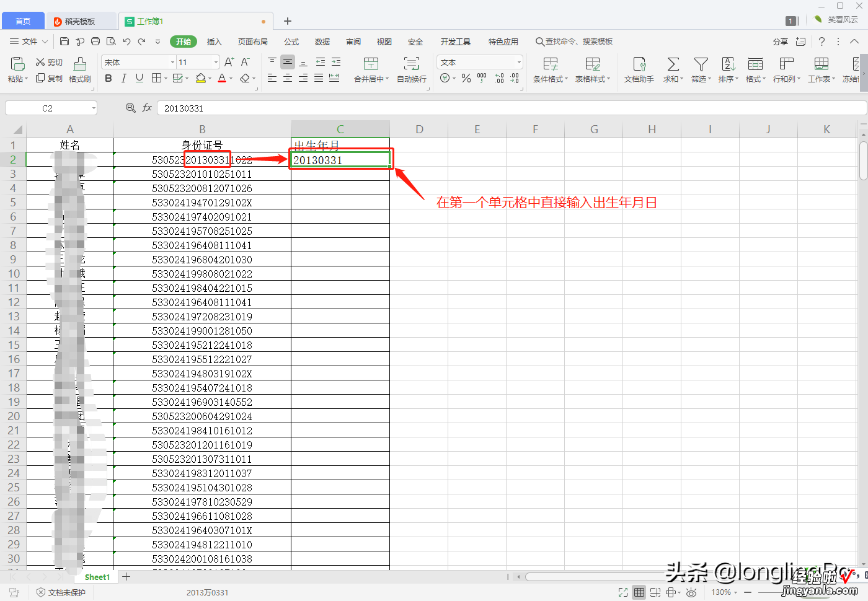The width and height of the screenshot is (868, 601).
Task: Switch to the 插入 ribbon tab
Action: pos(214,42)
